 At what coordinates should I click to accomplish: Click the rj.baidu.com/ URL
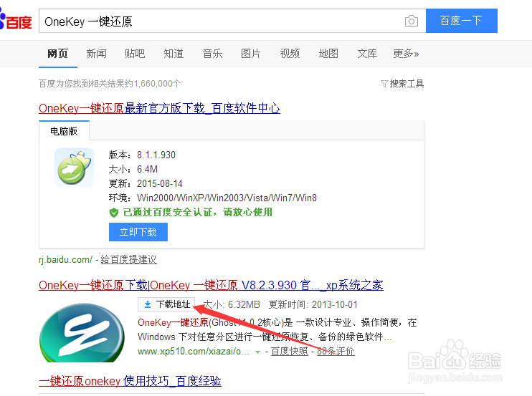(x=65, y=260)
